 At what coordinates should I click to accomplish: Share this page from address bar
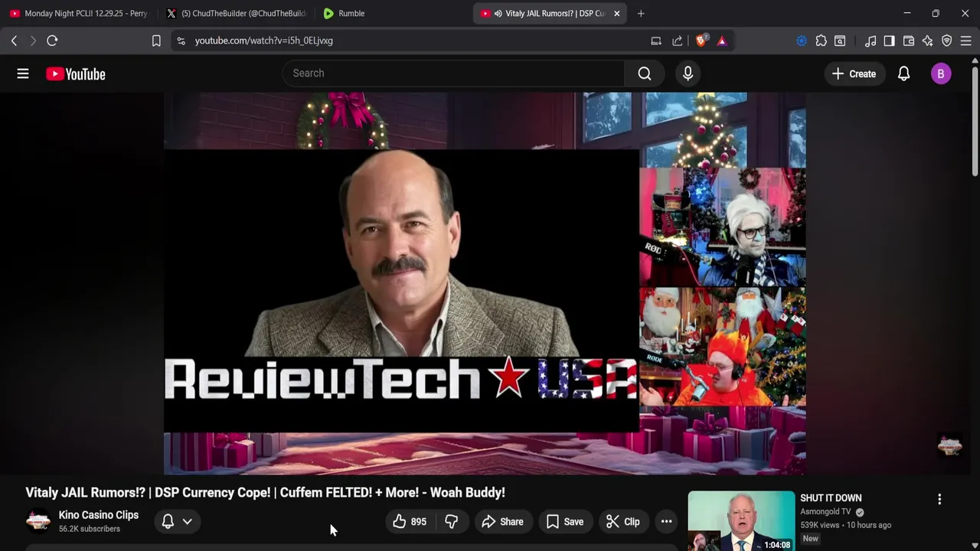[678, 41]
